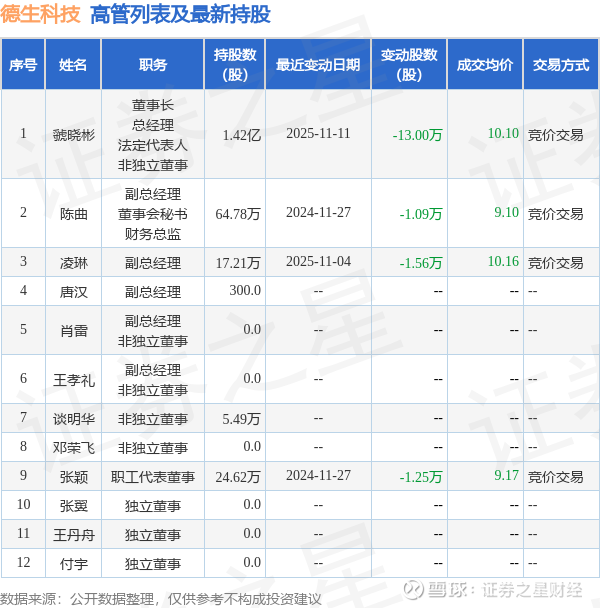Screen dimensions: 600x608
Task: Select the name 付宇
Action: coord(73,564)
